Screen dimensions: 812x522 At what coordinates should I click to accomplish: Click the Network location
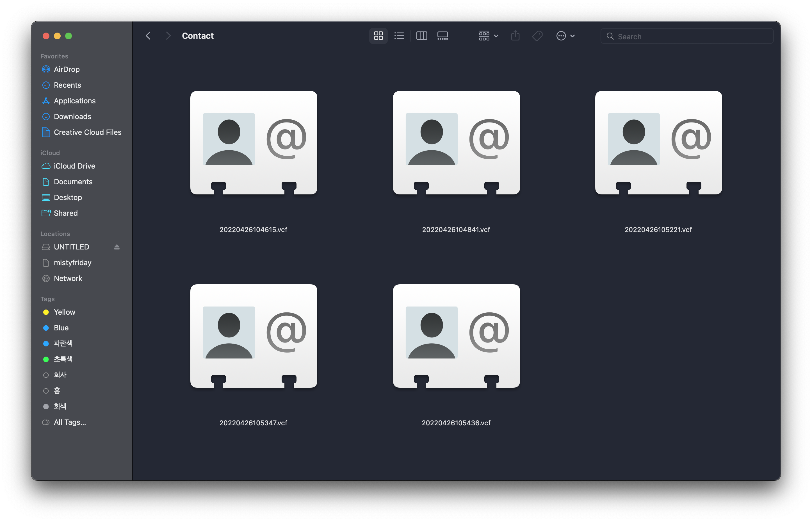tap(68, 278)
